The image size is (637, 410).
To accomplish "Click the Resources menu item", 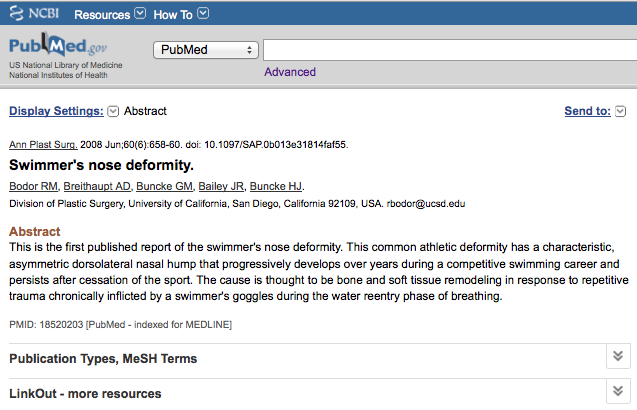I will [102, 15].
